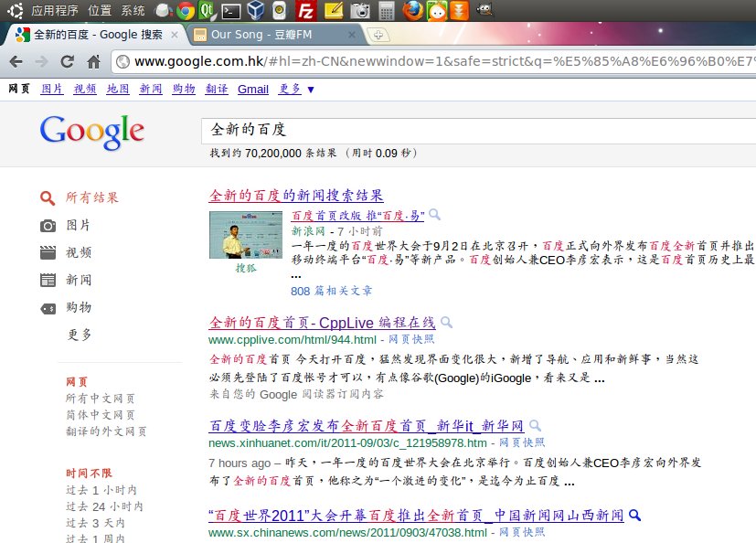This screenshot has width=756, height=543.
Task: Open FileZilla from the top panel
Action: click(x=305, y=10)
